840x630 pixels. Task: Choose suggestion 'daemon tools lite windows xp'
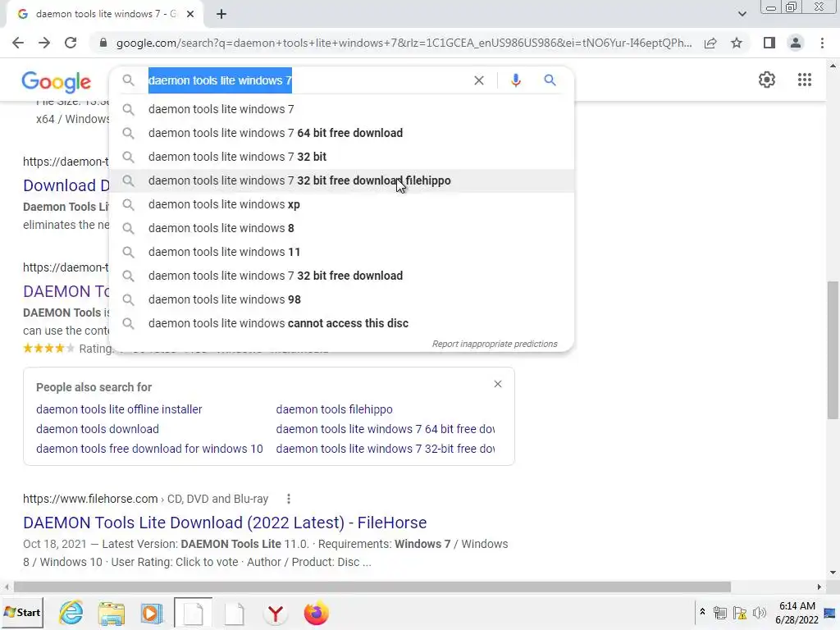[x=341, y=204]
